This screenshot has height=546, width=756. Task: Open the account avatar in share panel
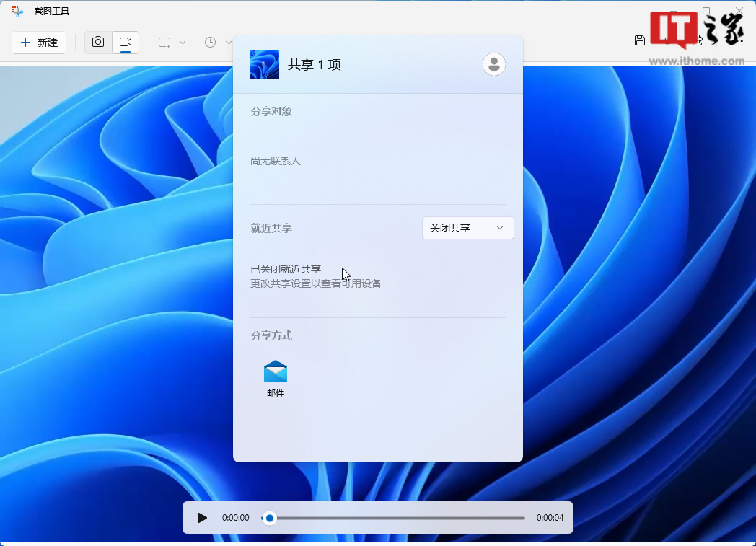coord(493,64)
